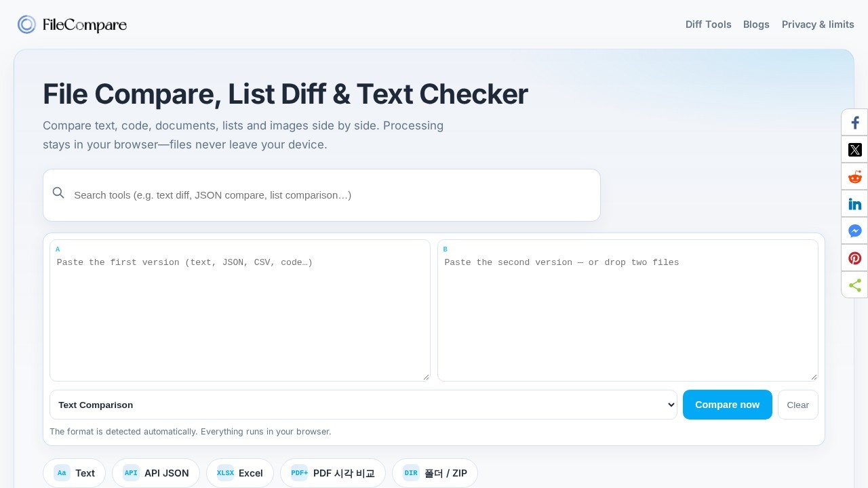Click the Compare now button
The width and height of the screenshot is (868, 488).
728,405
